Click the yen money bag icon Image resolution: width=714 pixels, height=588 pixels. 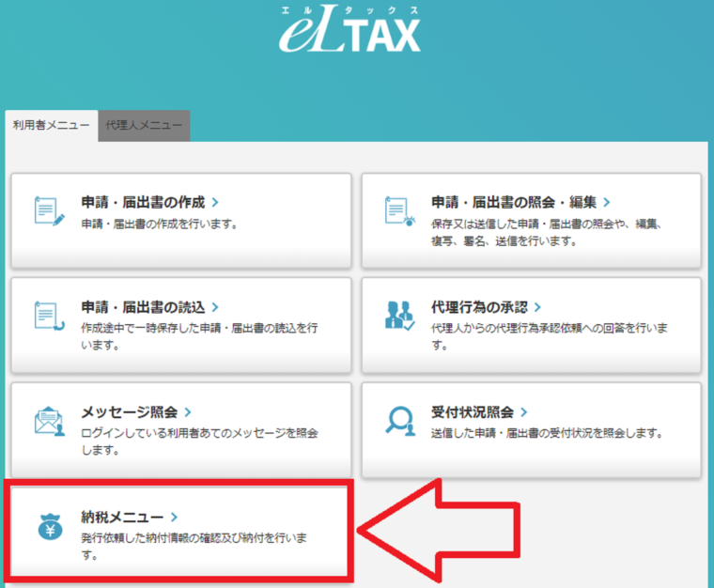coord(50,527)
